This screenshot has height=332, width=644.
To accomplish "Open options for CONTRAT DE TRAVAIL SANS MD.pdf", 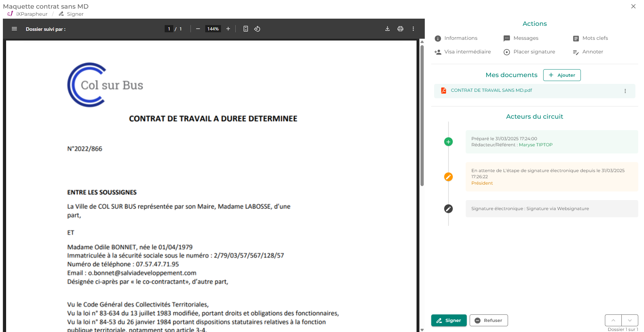I will pos(625,91).
